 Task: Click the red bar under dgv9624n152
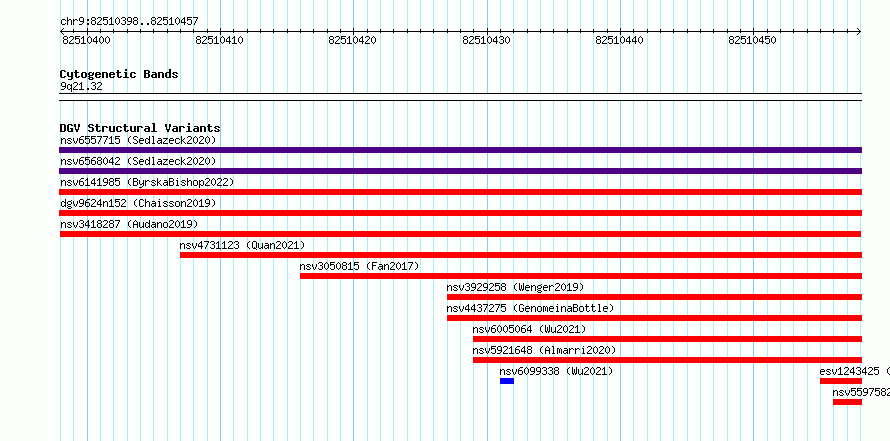click(460, 213)
